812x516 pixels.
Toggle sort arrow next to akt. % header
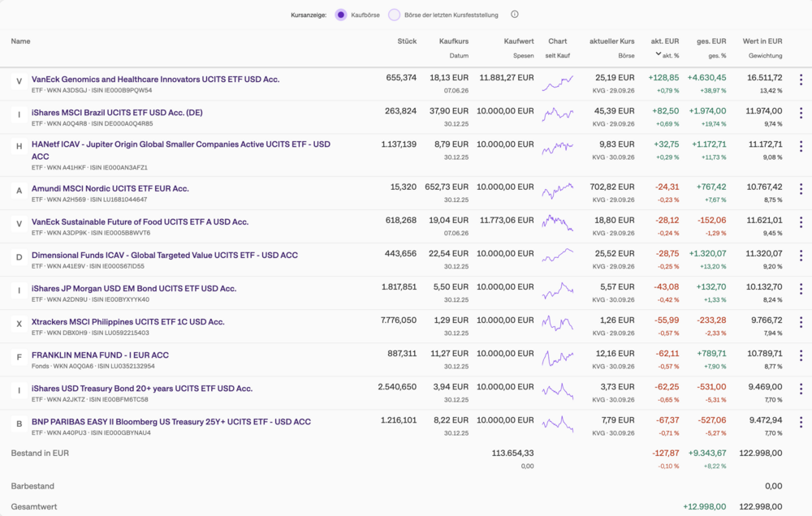click(x=659, y=54)
